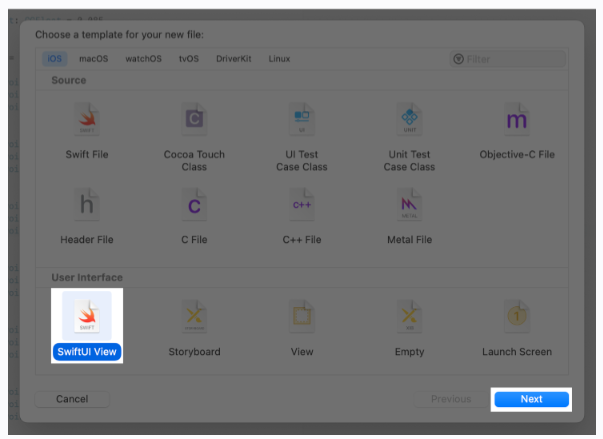The height and width of the screenshot is (439, 603).
Task: Switch to the macOS platform tab
Action: click(93, 59)
